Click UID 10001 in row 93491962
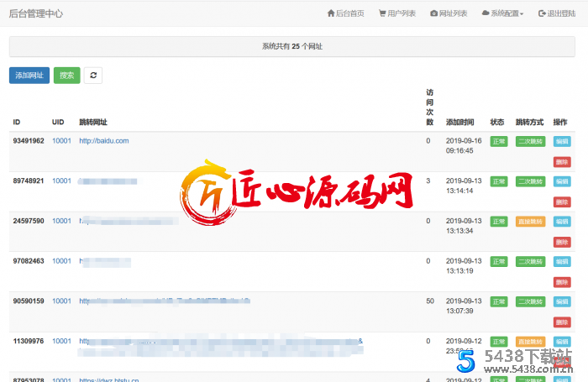588x382 pixels. point(61,141)
